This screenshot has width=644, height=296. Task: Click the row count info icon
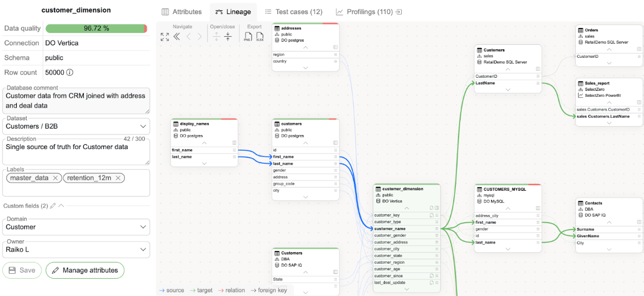[70, 72]
